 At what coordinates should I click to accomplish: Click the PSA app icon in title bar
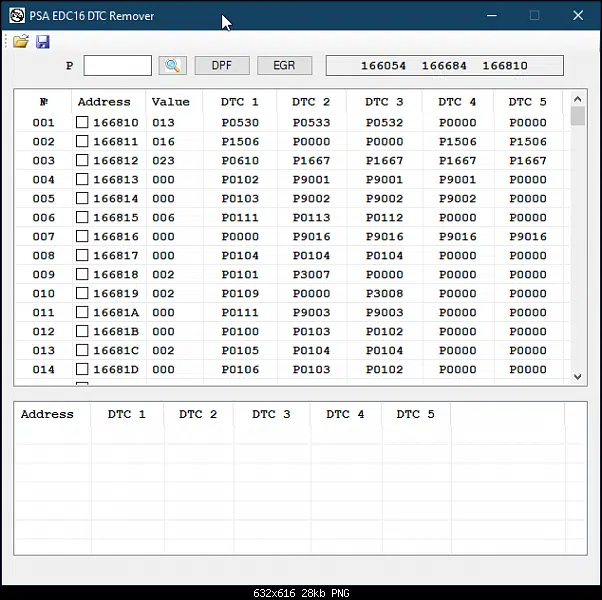pyautogui.click(x=17, y=15)
